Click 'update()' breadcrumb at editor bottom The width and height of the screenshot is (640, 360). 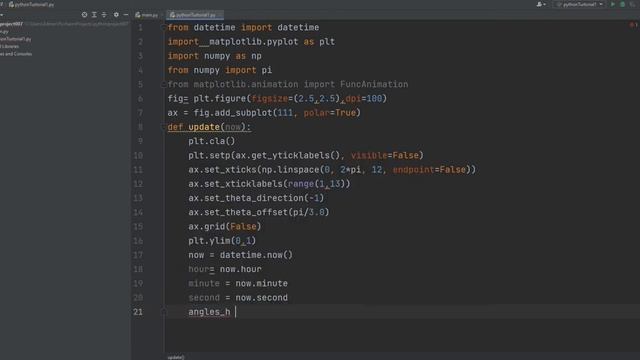pos(176,357)
